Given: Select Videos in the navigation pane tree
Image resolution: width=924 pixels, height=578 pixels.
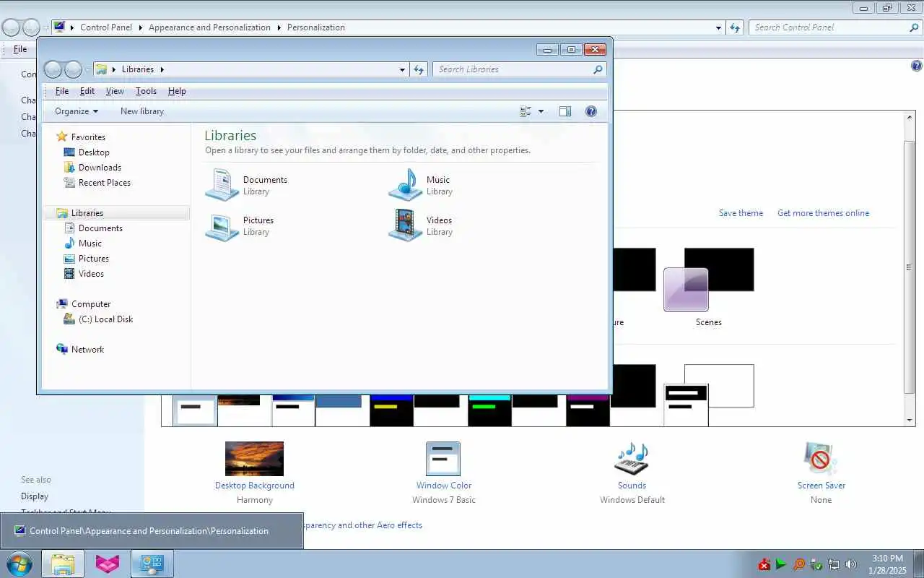Looking at the screenshot, I should [x=91, y=274].
